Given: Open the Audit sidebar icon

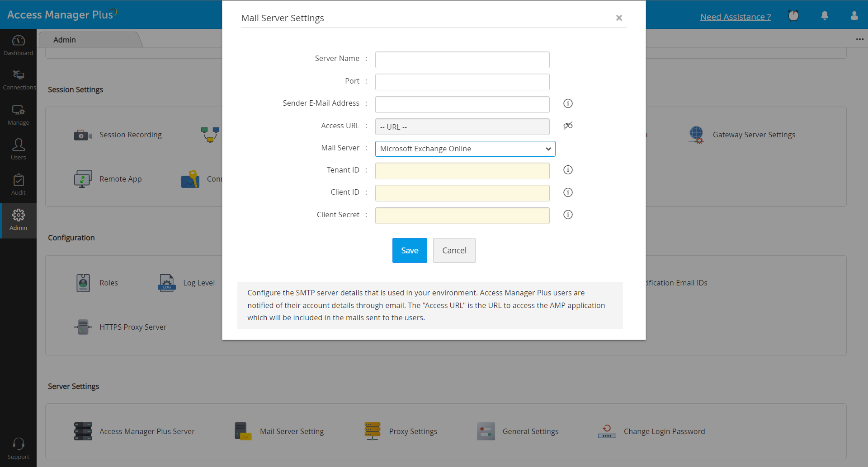Looking at the screenshot, I should tap(18, 184).
